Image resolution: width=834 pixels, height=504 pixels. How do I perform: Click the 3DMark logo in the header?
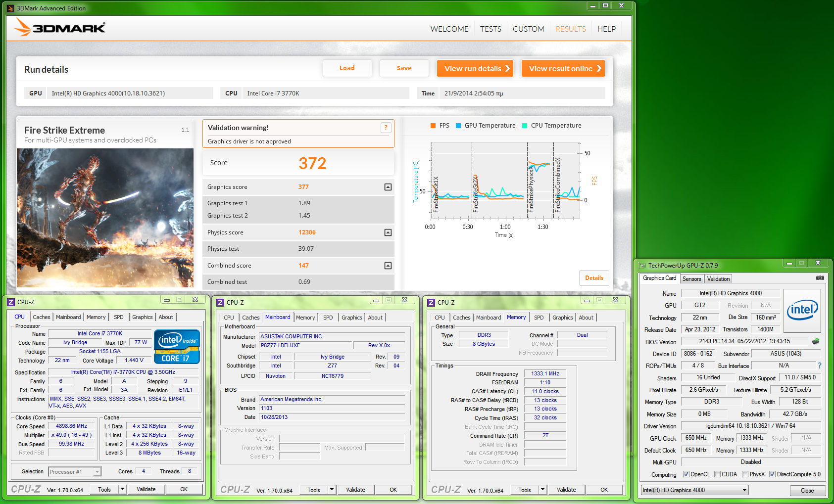pos(60,27)
